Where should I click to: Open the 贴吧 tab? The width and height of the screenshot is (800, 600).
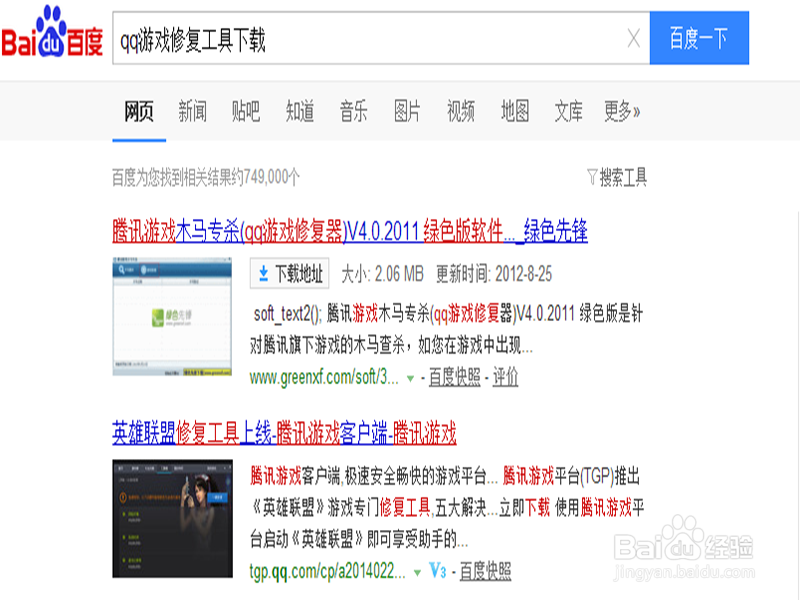246,111
